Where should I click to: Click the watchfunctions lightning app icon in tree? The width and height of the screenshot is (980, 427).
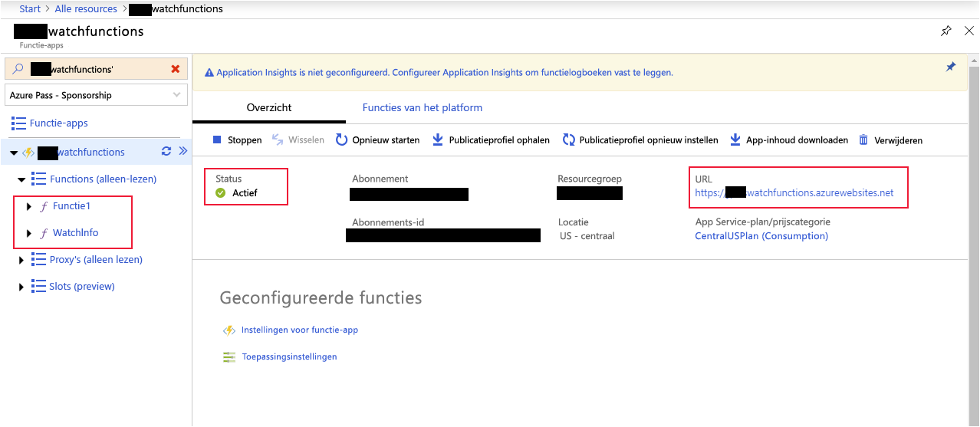click(28, 153)
